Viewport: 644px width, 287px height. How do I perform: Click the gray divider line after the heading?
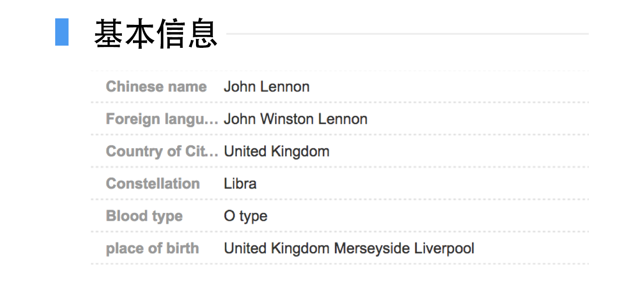click(407, 34)
